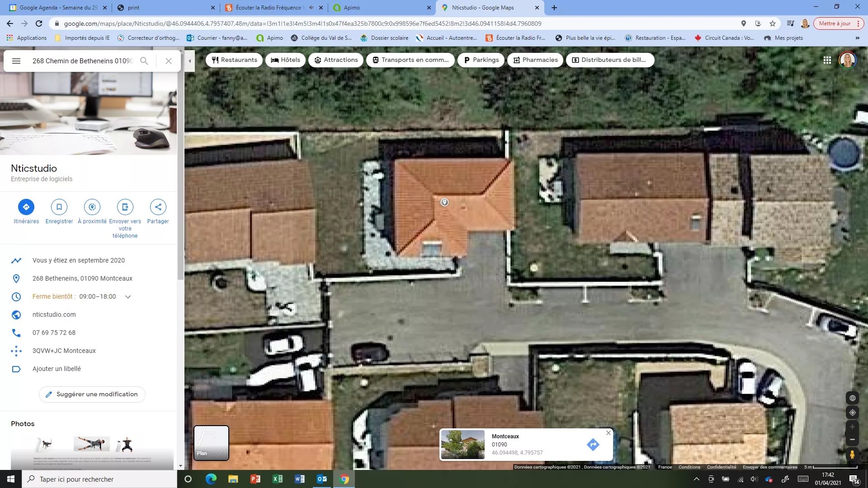Click the Enregistrer bookmark icon
The height and width of the screenshot is (488, 868).
point(59,207)
